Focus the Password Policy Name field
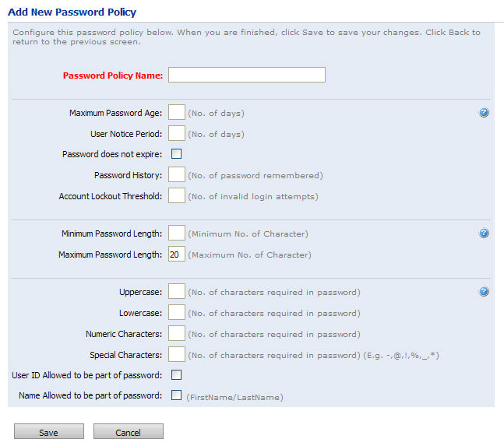 coord(246,76)
